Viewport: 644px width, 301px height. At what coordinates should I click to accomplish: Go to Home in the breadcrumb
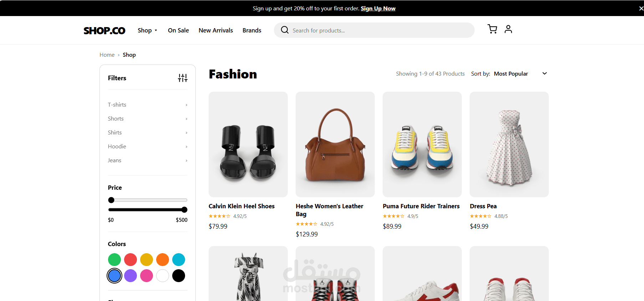point(107,55)
